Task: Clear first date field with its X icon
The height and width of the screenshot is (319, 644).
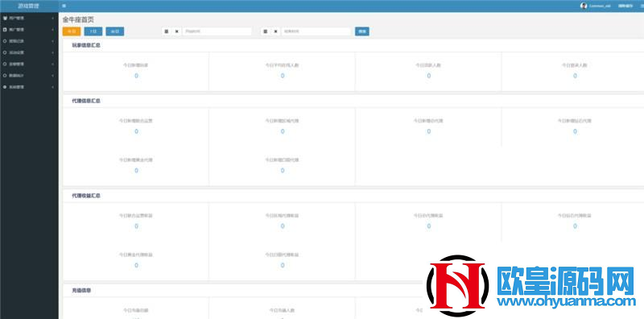Action: (x=176, y=31)
